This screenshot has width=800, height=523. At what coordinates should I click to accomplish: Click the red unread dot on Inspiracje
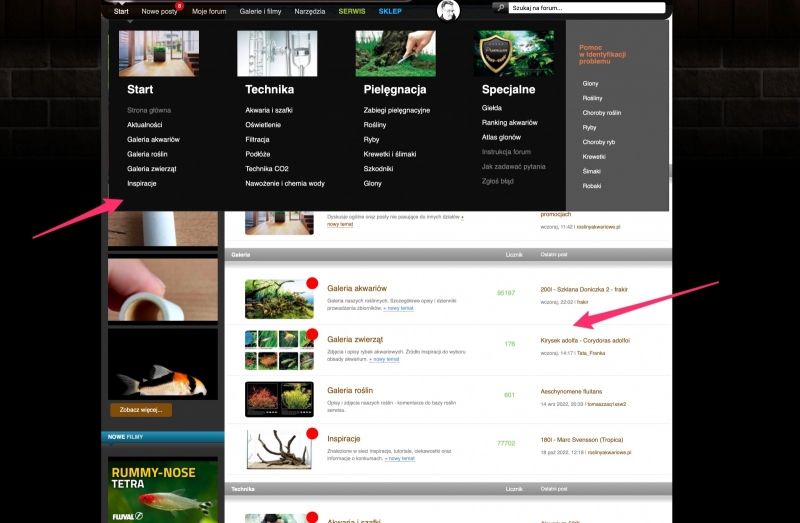point(312,434)
